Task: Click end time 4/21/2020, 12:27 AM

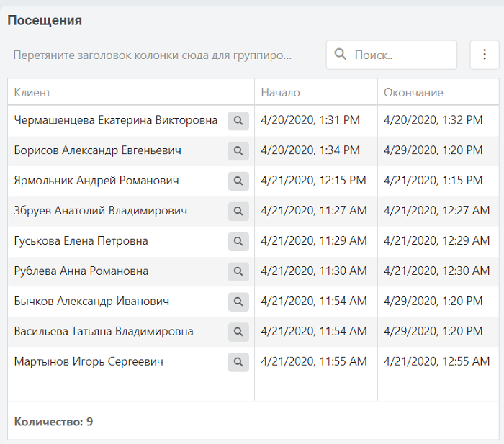Action: tap(437, 211)
